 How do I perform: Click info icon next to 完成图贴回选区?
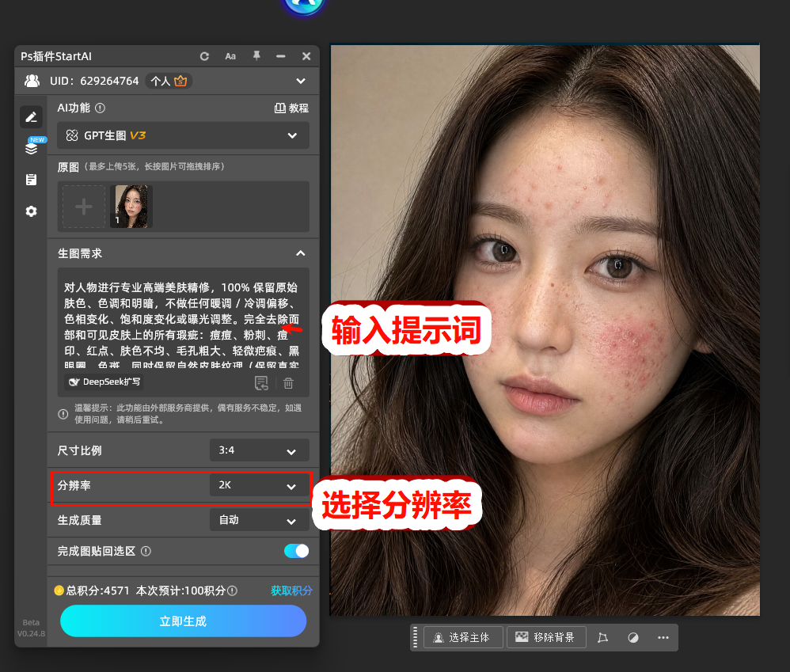pos(146,551)
